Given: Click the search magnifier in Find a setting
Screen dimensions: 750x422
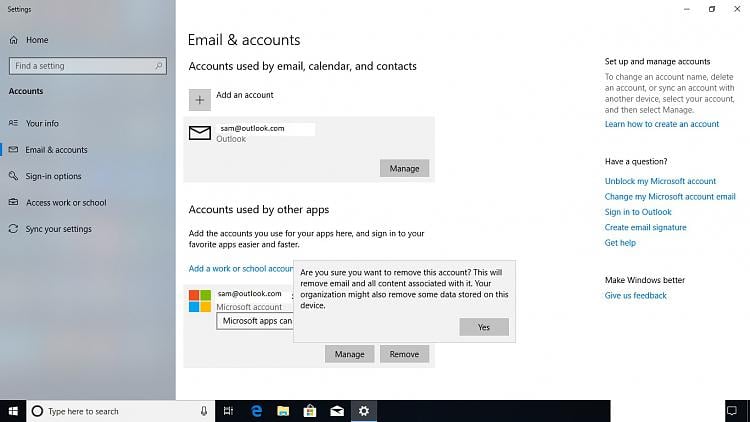Looking at the screenshot, I should pyautogui.click(x=158, y=66).
